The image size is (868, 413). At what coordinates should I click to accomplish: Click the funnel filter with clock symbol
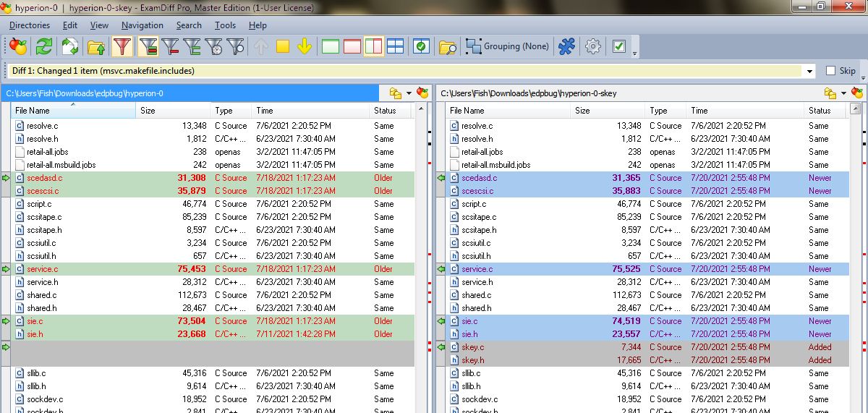pos(214,47)
